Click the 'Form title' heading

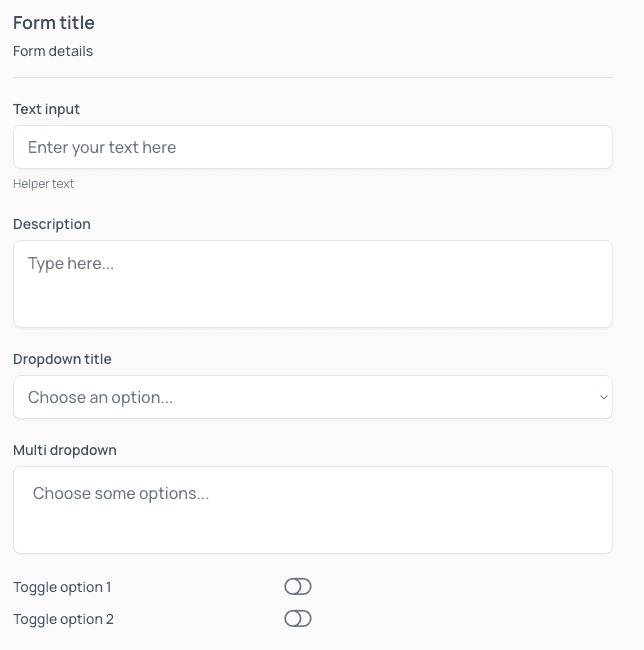click(54, 22)
